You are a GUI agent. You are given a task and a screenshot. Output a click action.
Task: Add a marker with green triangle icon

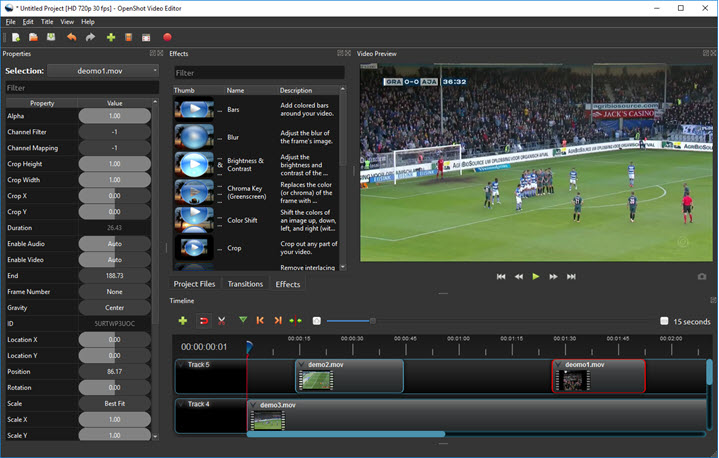(242, 321)
